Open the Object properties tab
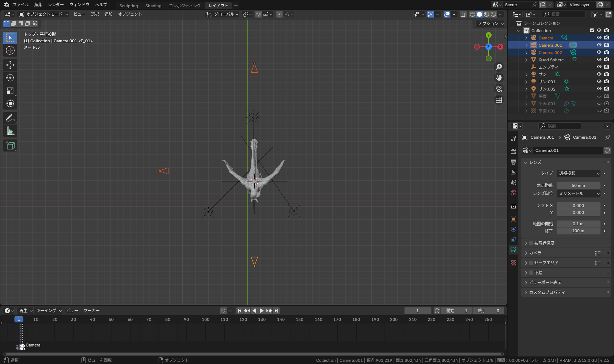The image size is (614, 364). pyautogui.click(x=513, y=219)
